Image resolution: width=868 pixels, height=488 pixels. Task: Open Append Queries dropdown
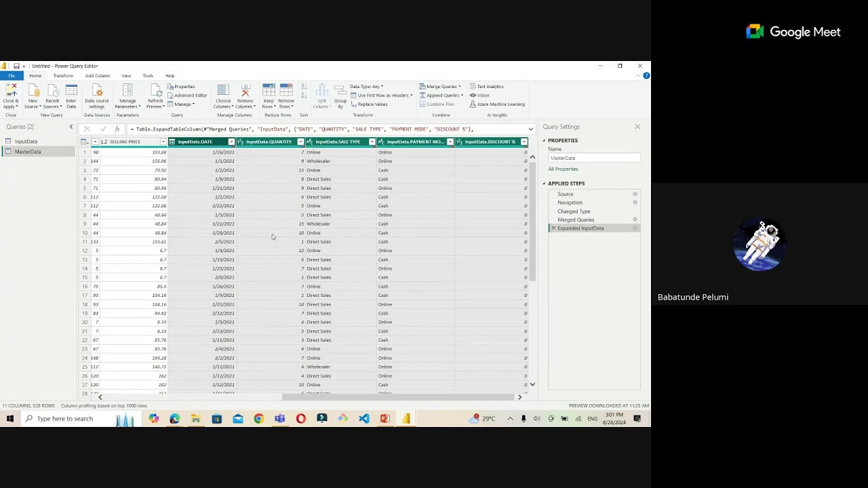(x=441, y=96)
